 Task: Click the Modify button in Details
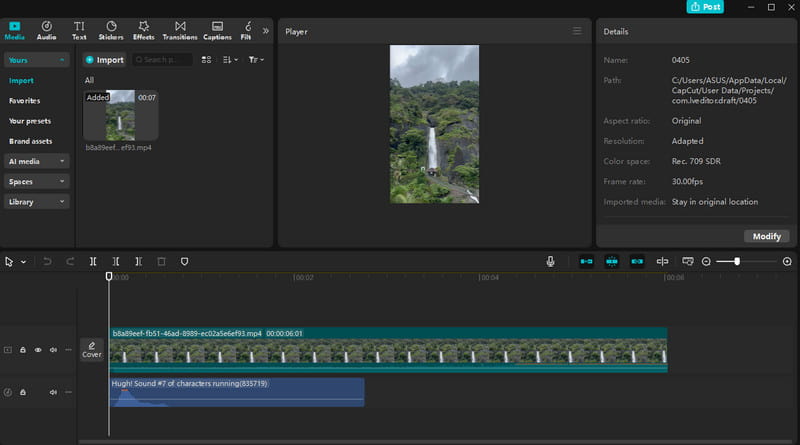click(767, 236)
